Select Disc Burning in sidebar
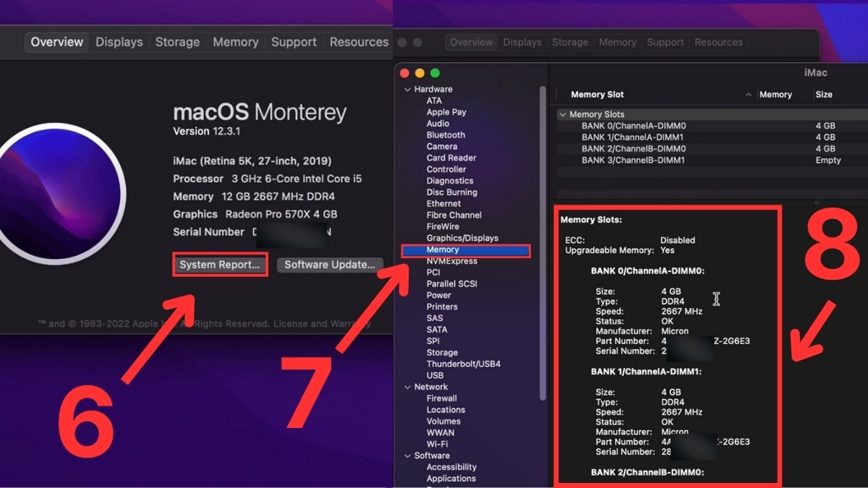The width and height of the screenshot is (868, 488). click(451, 192)
